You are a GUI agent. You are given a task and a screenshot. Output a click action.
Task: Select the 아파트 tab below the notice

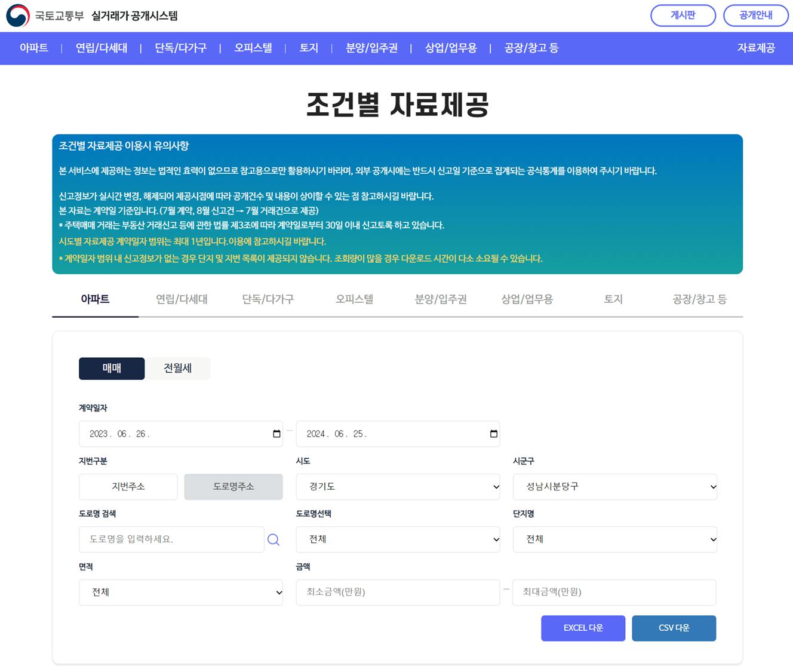(x=96, y=299)
